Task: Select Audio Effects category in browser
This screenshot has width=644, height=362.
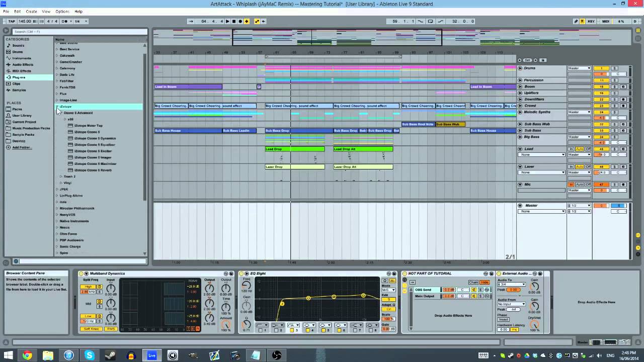Action: coord(23,64)
